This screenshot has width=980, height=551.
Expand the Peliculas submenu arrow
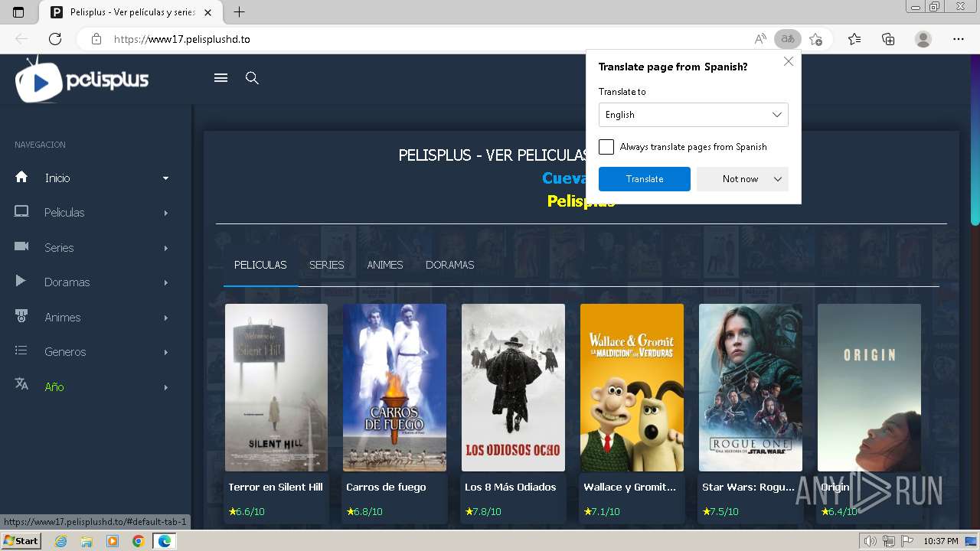tap(165, 213)
